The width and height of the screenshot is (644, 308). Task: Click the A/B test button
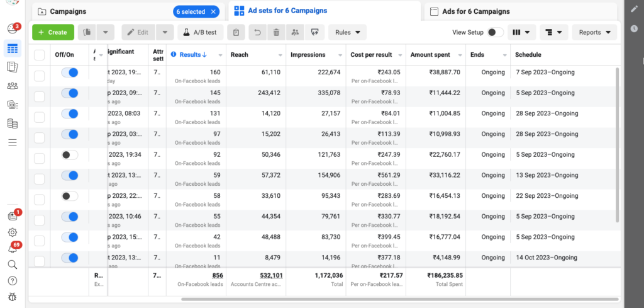point(201,32)
